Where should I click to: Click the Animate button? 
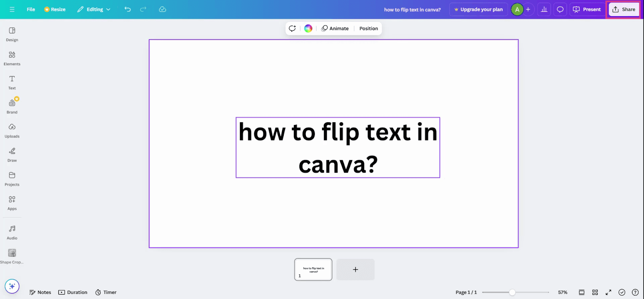(x=335, y=28)
